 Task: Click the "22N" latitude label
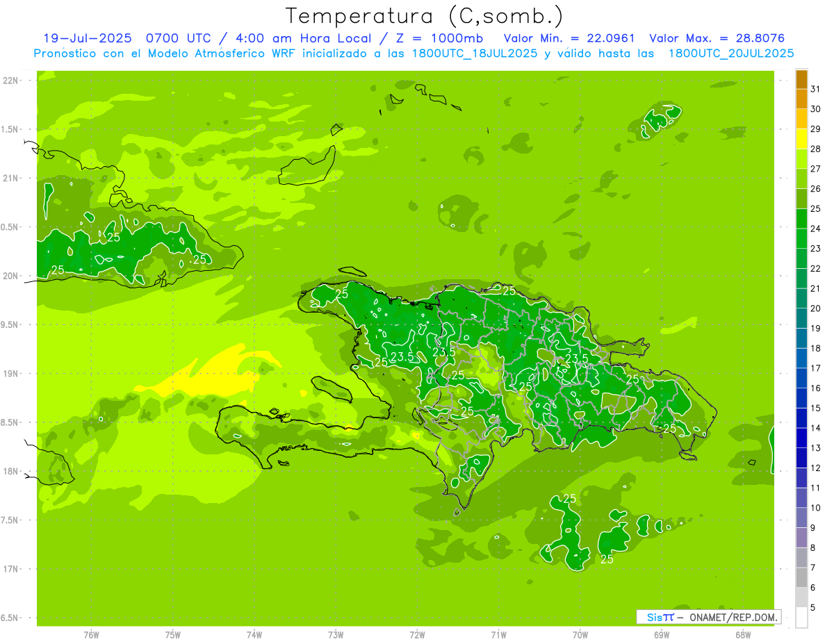[11, 81]
